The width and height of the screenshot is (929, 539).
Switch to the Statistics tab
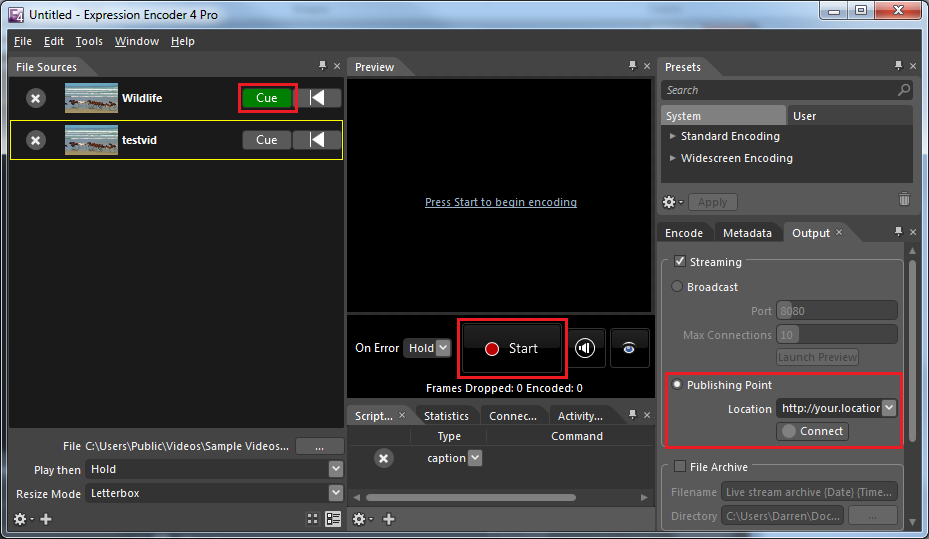446,416
